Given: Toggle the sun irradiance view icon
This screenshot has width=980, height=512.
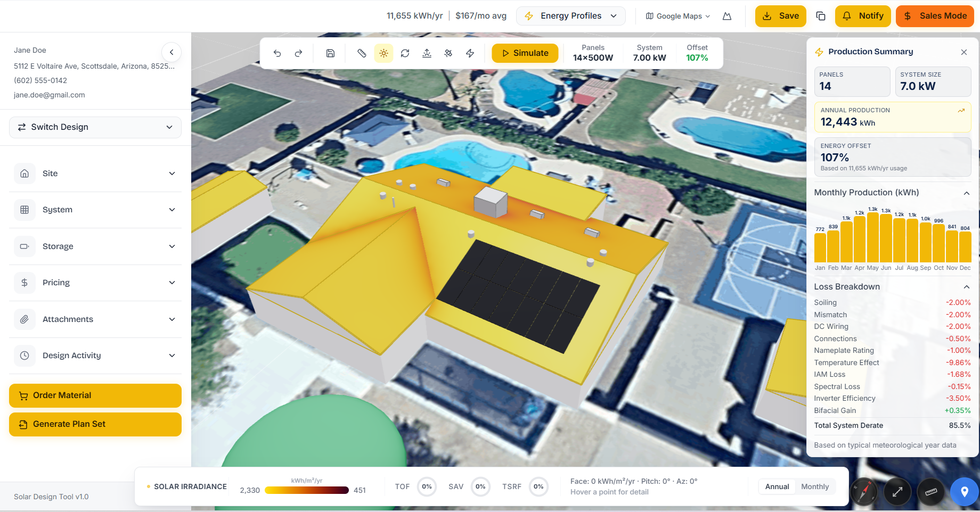Looking at the screenshot, I should [383, 53].
